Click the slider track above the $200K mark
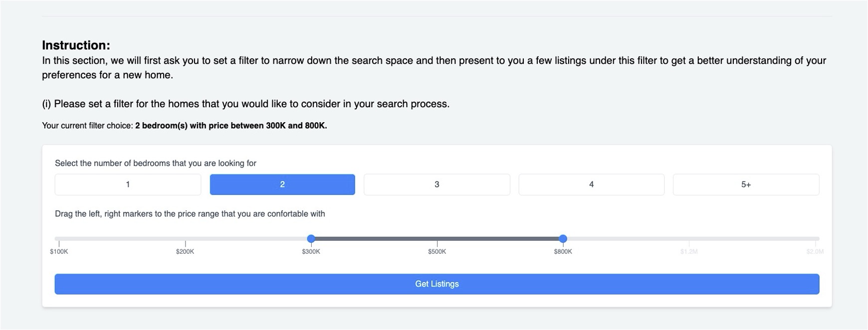 point(185,239)
